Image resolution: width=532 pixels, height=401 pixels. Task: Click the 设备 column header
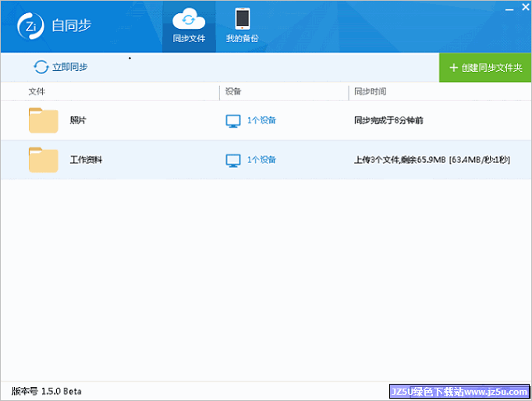tap(233, 91)
